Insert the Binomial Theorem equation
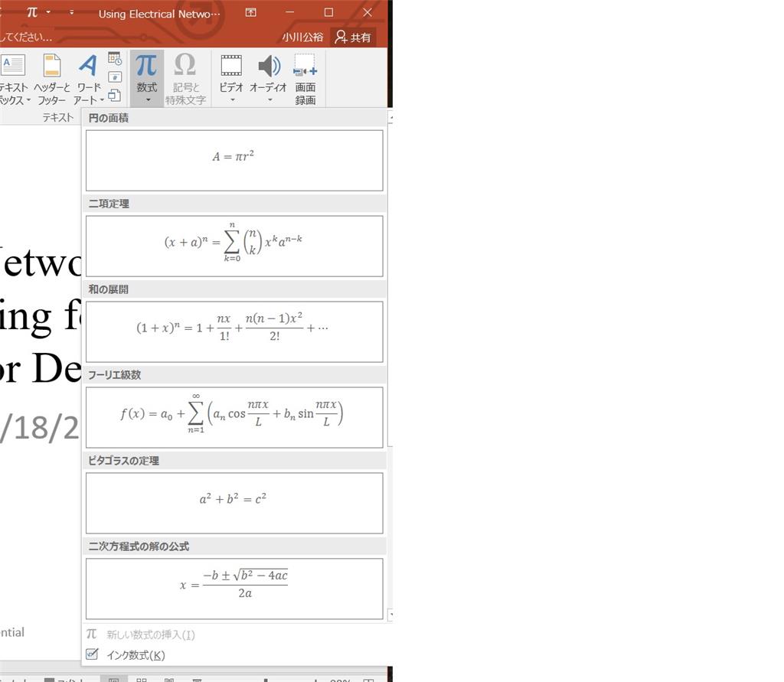 click(234, 246)
